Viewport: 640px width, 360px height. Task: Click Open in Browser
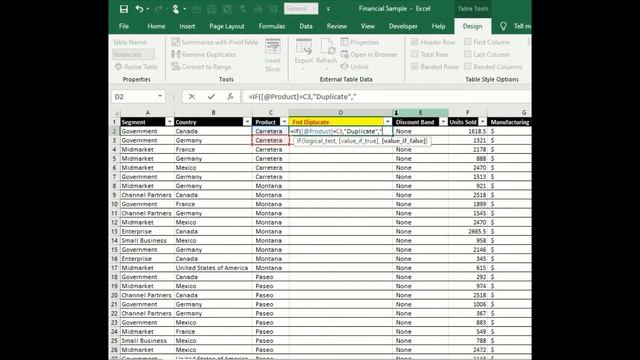369,54
